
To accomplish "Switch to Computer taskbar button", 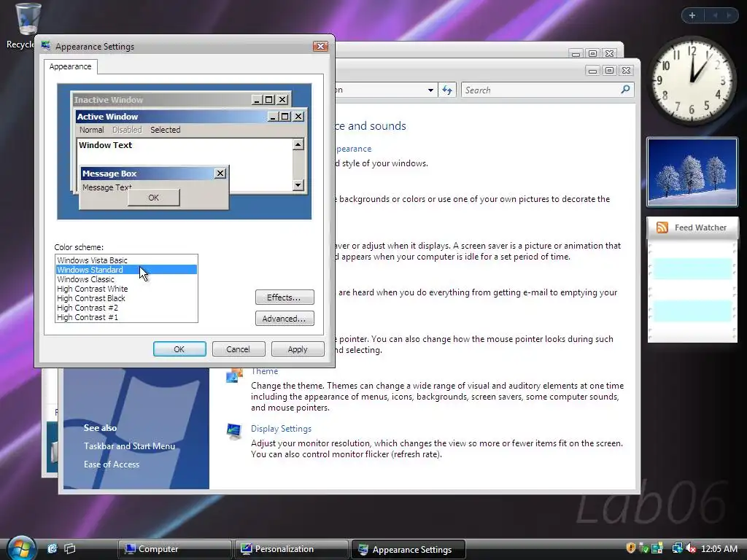I will [174, 549].
